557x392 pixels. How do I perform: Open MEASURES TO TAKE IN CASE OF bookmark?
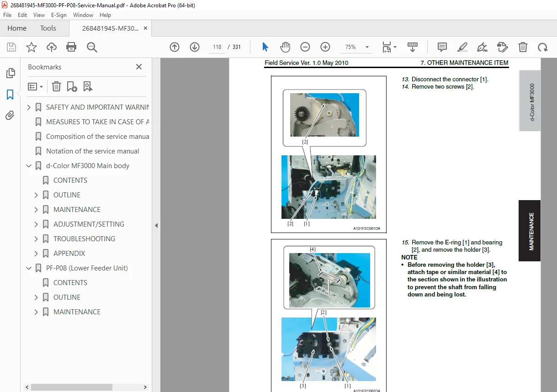97,122
